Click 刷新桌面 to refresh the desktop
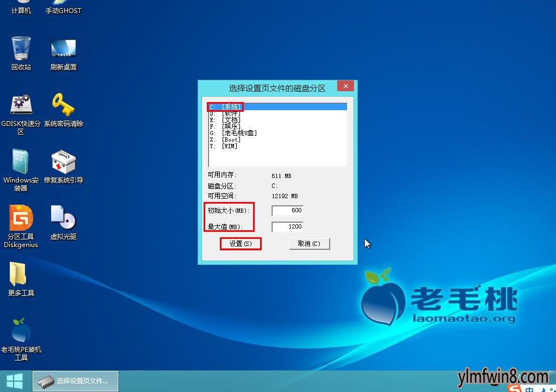Image resolution: width=556 pixels, height=392 pixels. [x=63, y=49]
